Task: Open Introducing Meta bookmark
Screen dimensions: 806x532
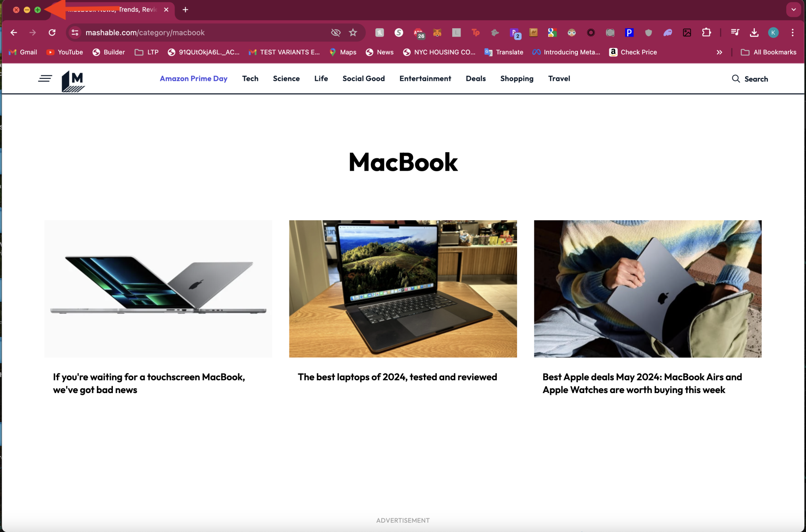Action: [566, 52]
